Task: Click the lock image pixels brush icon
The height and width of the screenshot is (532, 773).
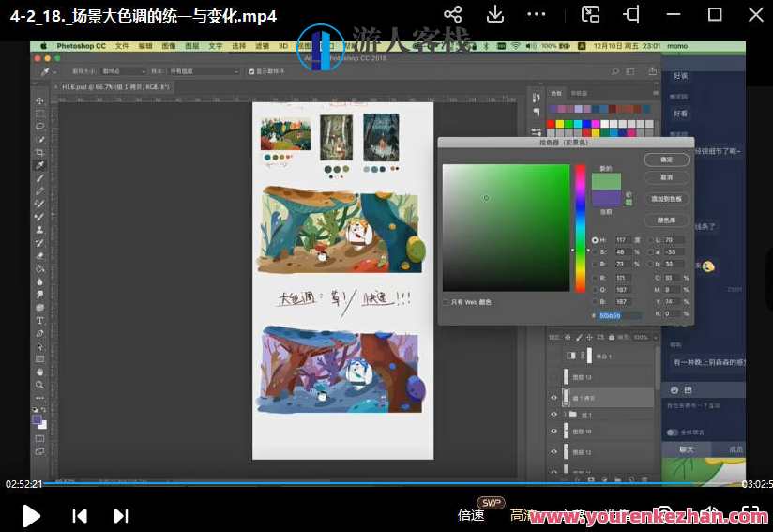Action: 579,337
